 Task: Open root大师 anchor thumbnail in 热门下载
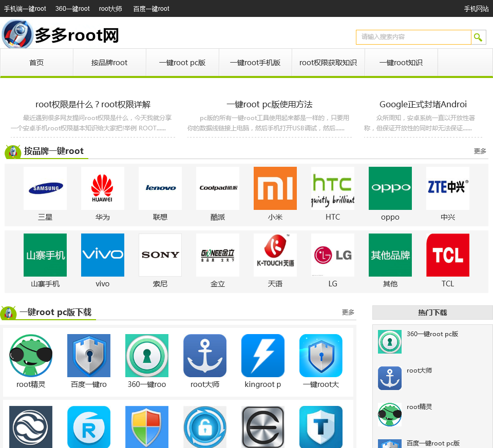coord(390,378)
